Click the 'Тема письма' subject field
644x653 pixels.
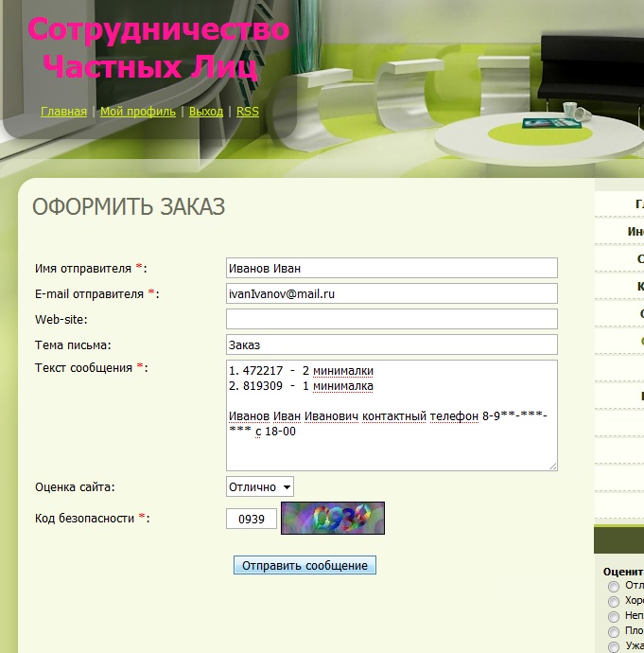[392, 344]
